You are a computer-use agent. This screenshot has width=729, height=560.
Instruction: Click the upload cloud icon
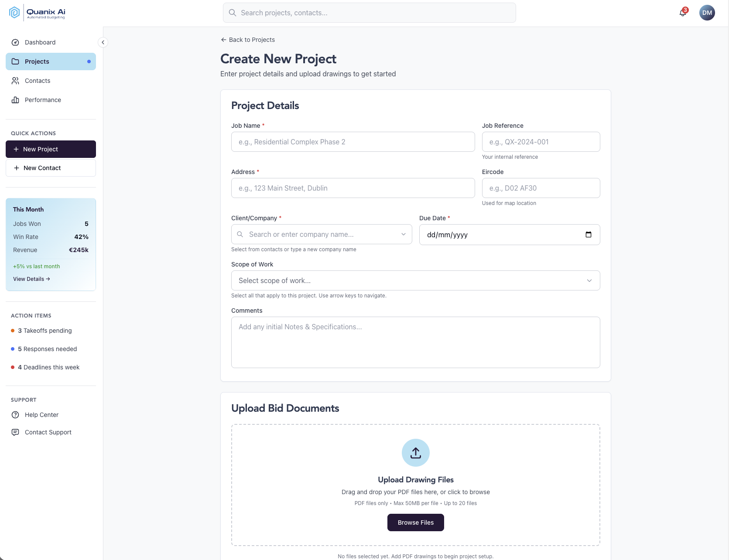[x=415, y=453]
